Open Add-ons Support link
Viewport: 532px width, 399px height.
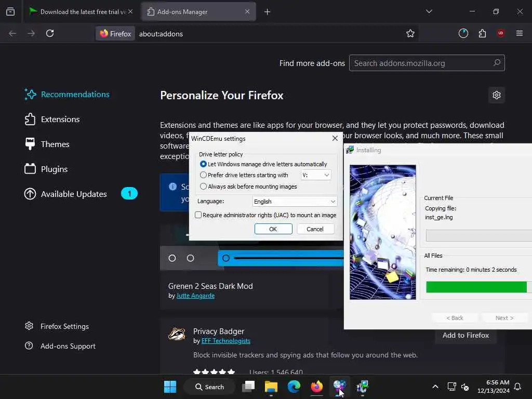60,346
